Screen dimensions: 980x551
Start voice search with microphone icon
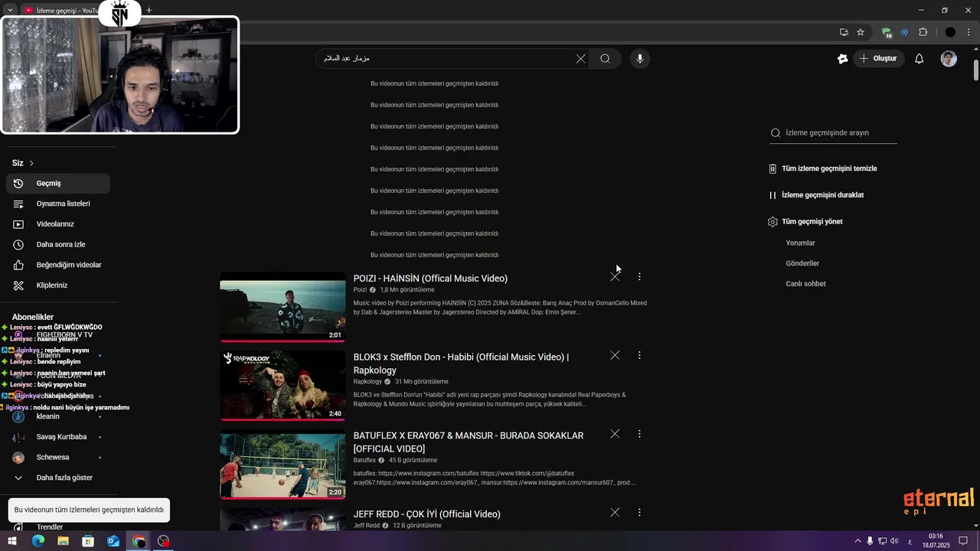coord(640,59)
